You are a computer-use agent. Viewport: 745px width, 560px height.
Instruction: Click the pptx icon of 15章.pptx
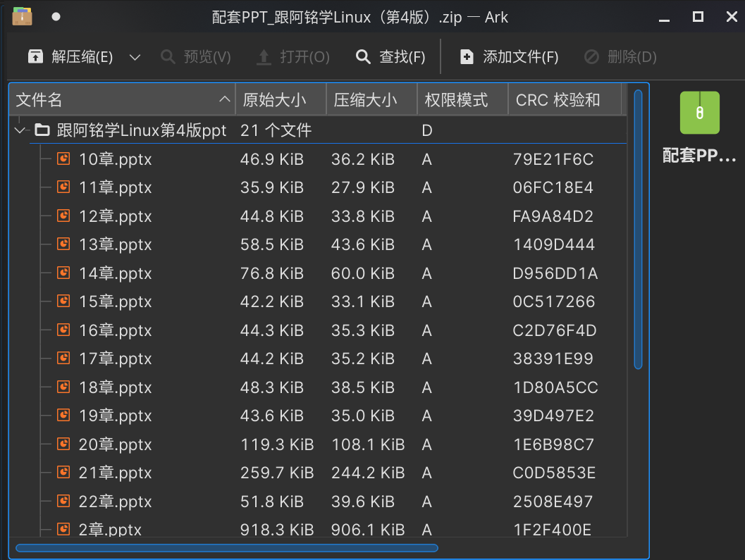pyautogui.click(x=63, y=301)
